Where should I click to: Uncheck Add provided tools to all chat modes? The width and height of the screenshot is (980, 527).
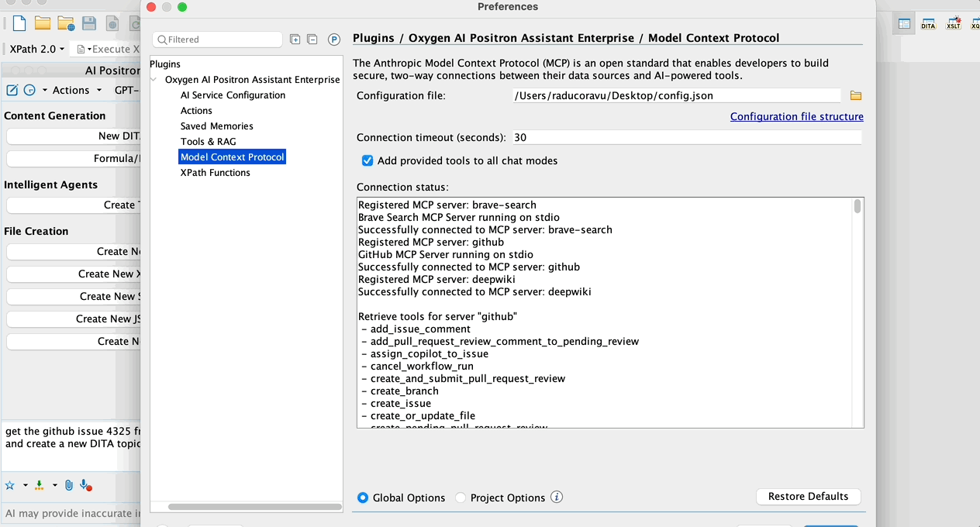(367, 160)
